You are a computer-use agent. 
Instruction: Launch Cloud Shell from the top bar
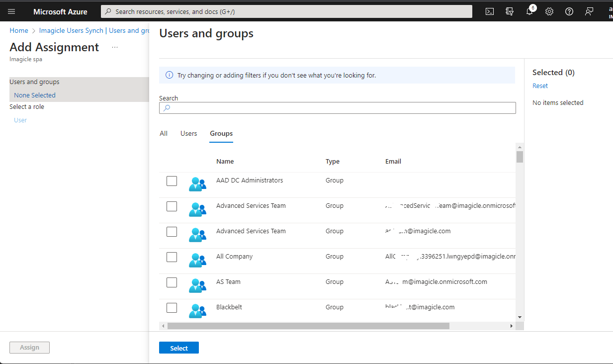click(x=490, y=11)
